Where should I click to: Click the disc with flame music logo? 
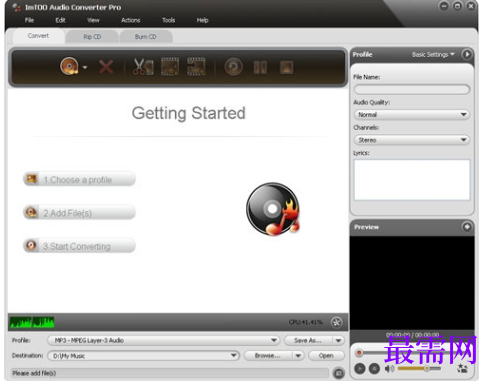(273, 209)
